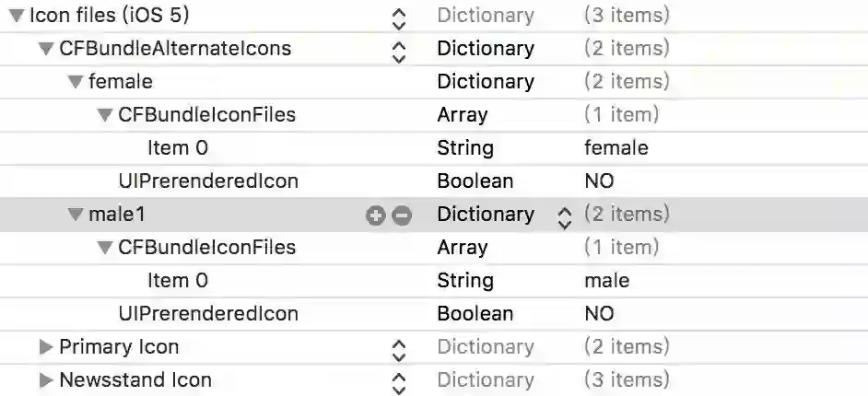
Task: Collapse CFBundleIconFiles under male1
Action: pos(105,248)
